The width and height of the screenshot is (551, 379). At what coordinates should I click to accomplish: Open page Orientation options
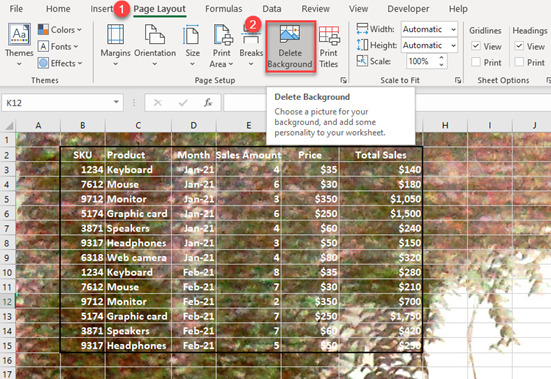(155, 45)
